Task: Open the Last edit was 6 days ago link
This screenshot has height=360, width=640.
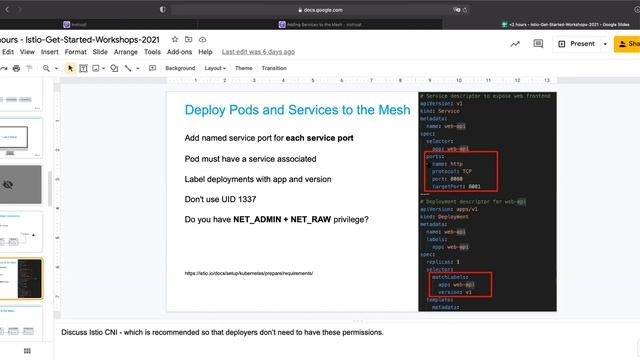Action: pos(258,52)
